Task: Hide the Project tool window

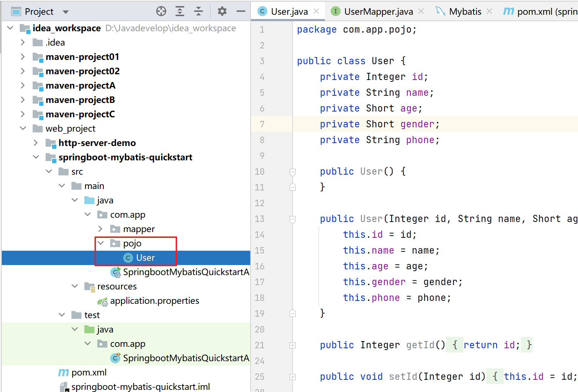Action: coord(241,11)
